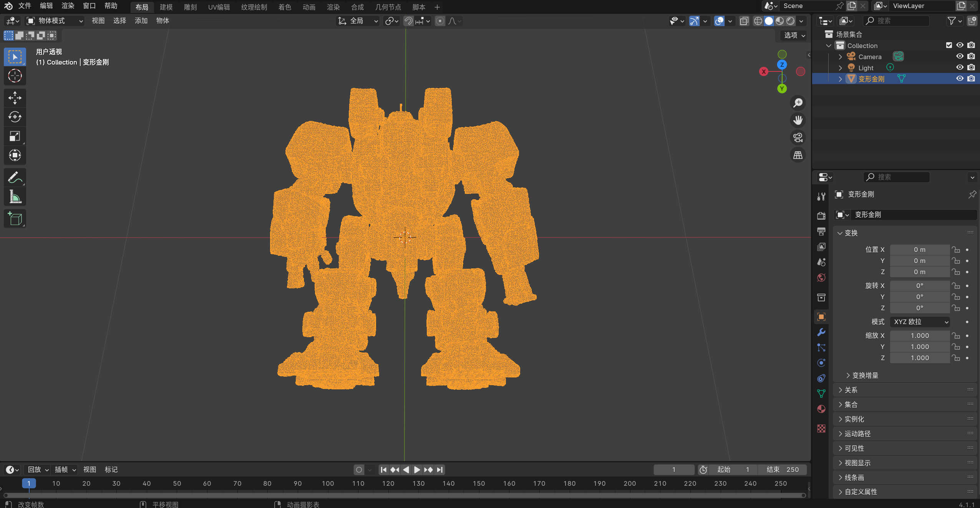Expand the 可见性 panel
This screenshot has width=980, height=508.
[x=840, y=448]
